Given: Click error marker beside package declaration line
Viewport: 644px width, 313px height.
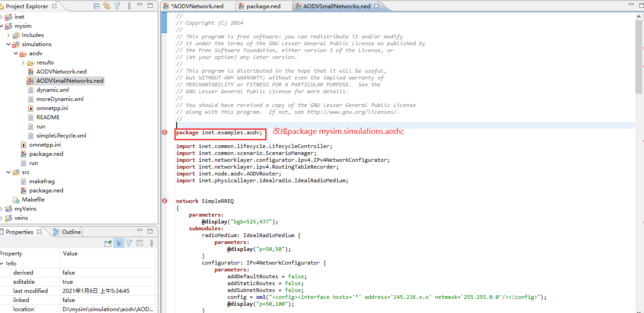Looking at the screenshot, I should [x=164, y=133].
